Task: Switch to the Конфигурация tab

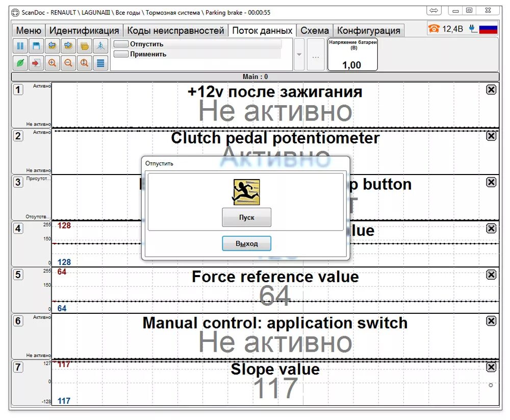Action: point(369,30)
